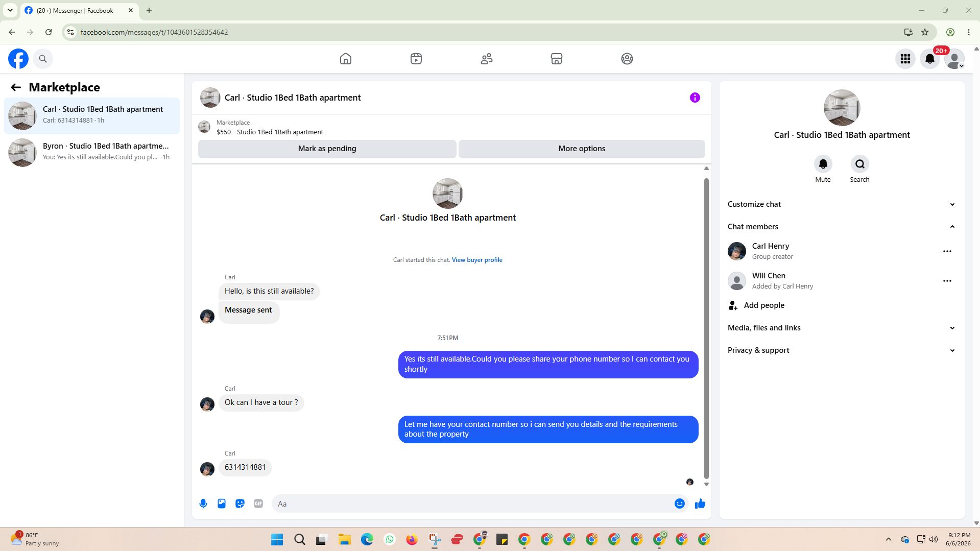Bookmark this page with the star

(925, 32)
